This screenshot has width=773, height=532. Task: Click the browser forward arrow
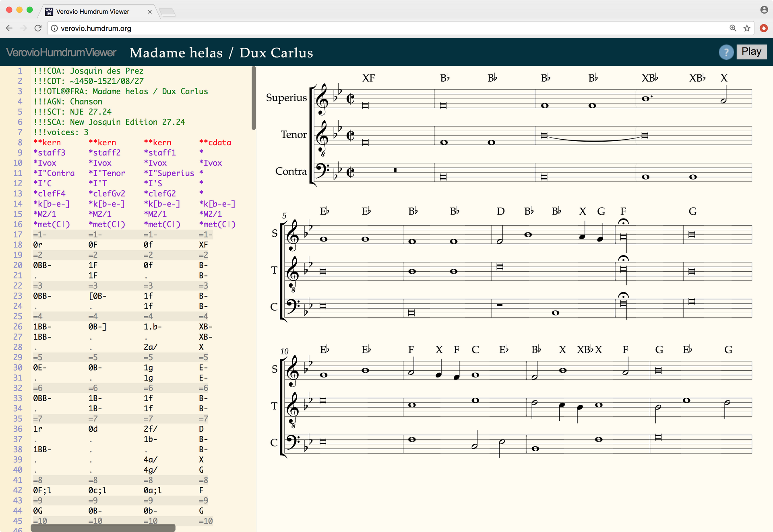[23, 28]
